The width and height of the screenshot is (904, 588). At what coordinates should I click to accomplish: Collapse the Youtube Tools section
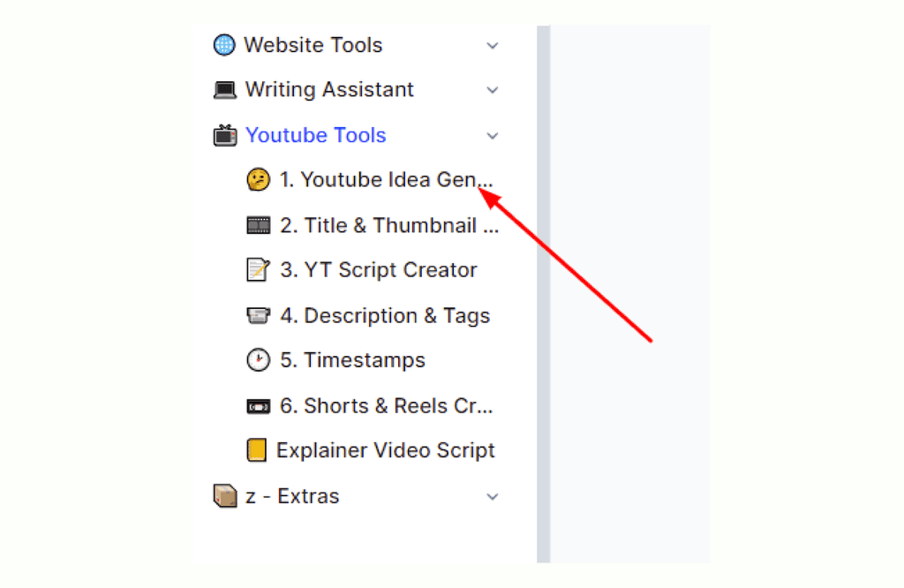(x=493, y=135)
